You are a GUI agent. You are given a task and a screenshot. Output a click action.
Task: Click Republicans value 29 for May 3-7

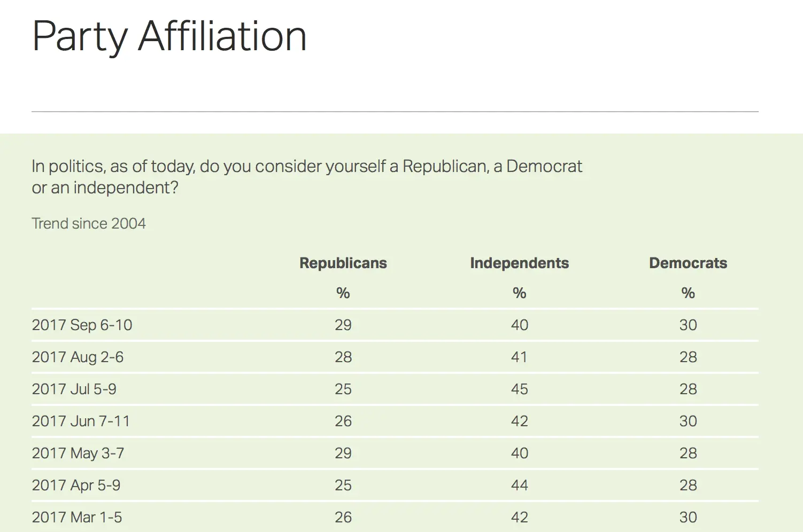(x=343, y=453)
